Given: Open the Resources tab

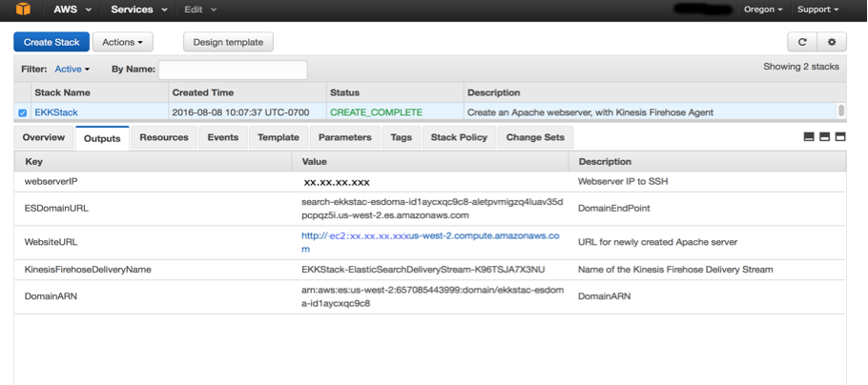Looking at the screenshot, I should pos(164,138).
